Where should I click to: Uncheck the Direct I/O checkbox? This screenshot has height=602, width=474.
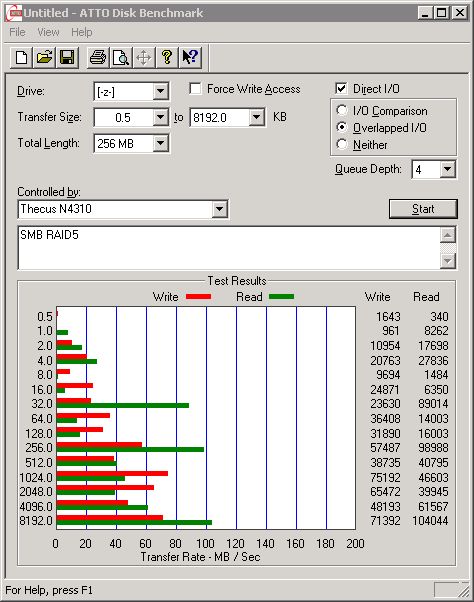click(x=341, y=89)
